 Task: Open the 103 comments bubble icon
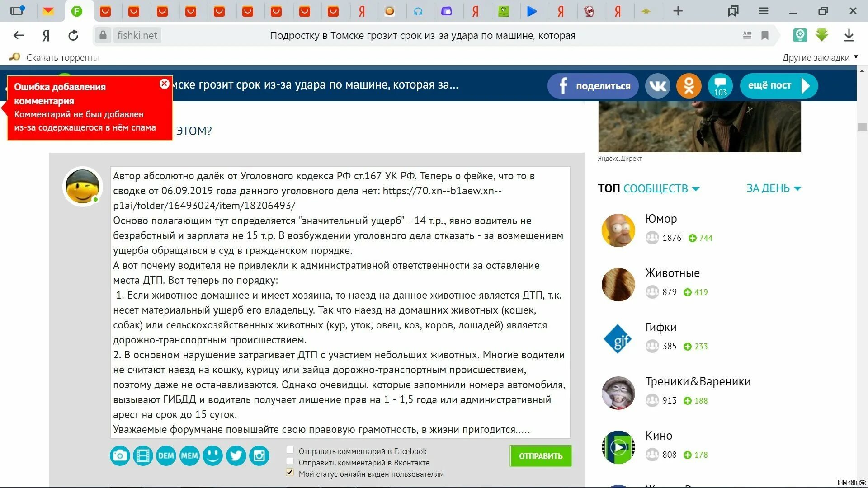[x=720, y=85]
